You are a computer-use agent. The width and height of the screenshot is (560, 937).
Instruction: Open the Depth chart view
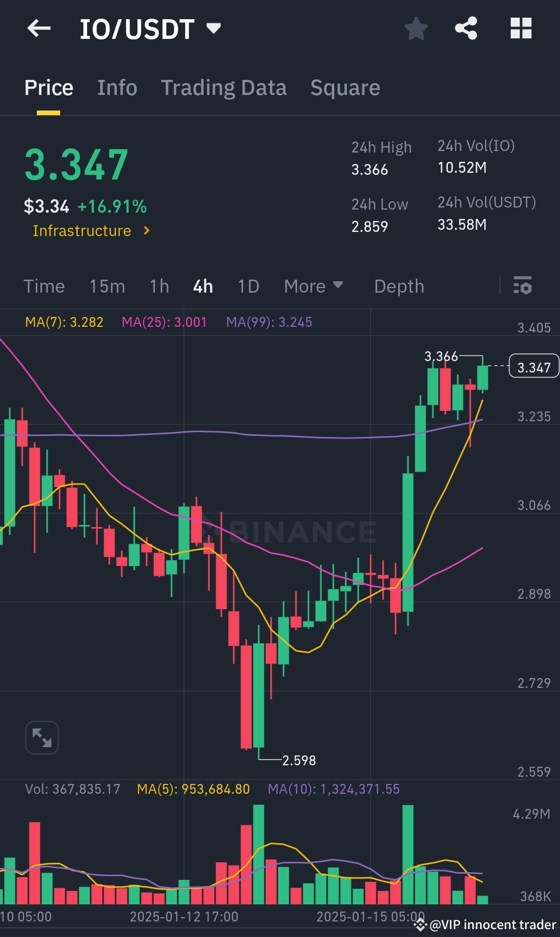click(x=398, y=286)
